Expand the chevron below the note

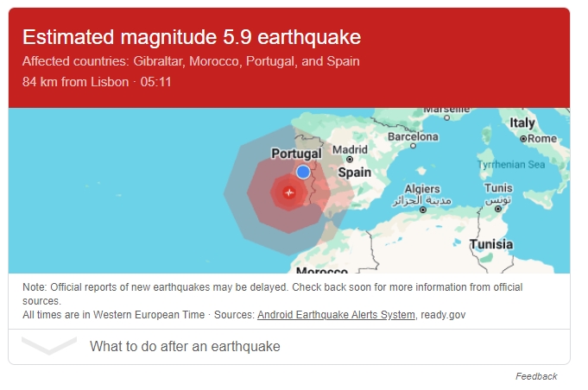point(49,346)
